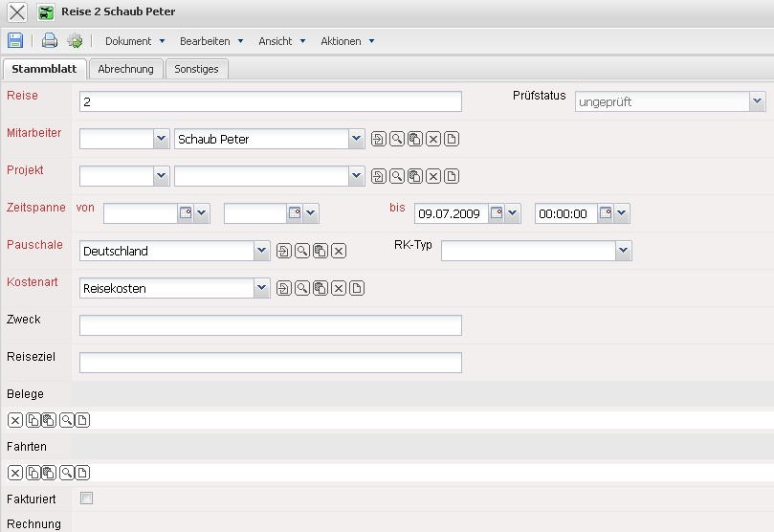Expand the Prüfstatus dropdown
Screen dimensions: 774x532
coord(757,102)
